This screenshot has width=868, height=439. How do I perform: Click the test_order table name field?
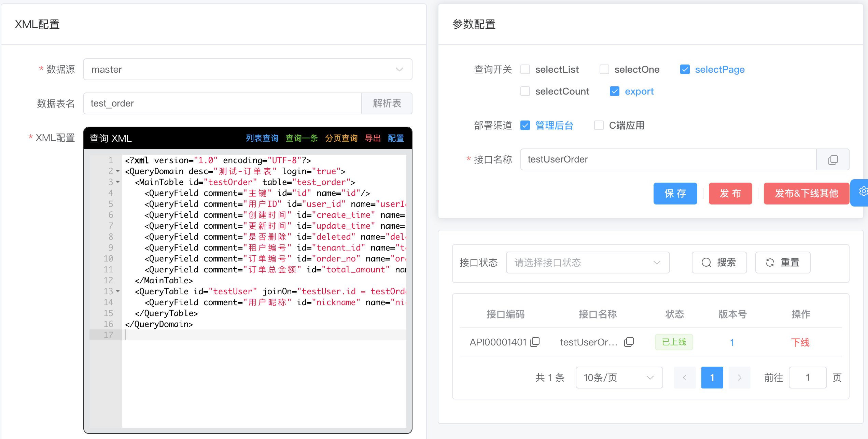(x=222, y=103)
